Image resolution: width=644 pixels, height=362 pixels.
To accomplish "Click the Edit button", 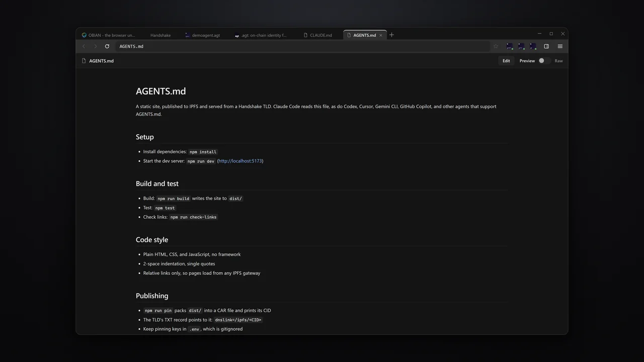I will [506, 61].
